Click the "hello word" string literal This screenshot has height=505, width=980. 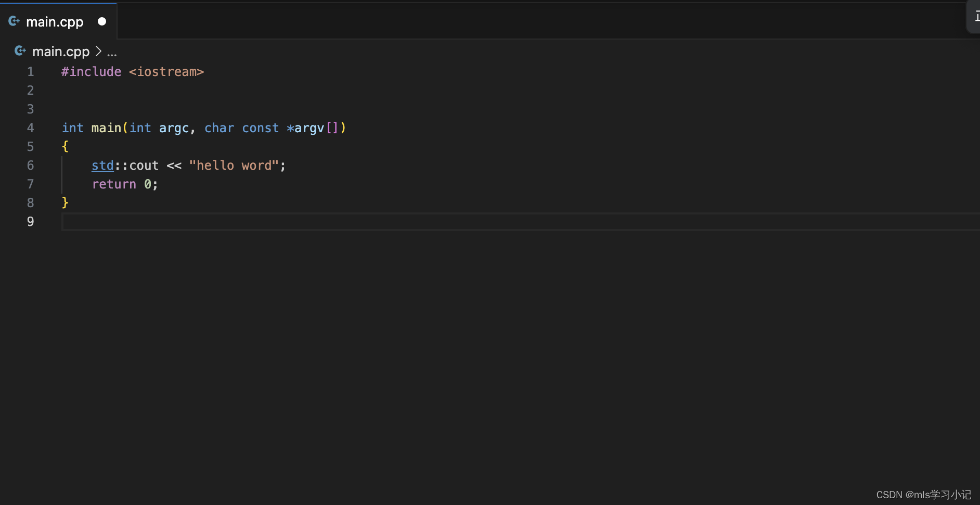coord(234,166)
